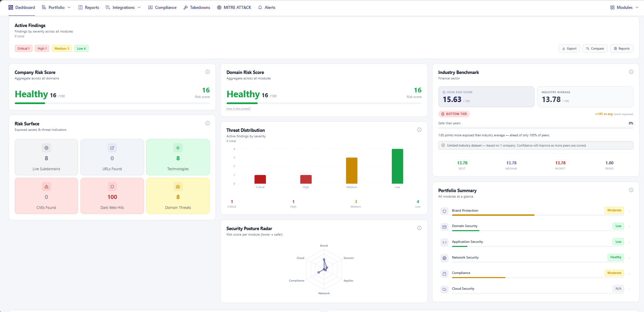Image resolution: width=644 pixels, height=312 pixels.
Task: Click the Medium bar in chart
Action: coord(352,171)
